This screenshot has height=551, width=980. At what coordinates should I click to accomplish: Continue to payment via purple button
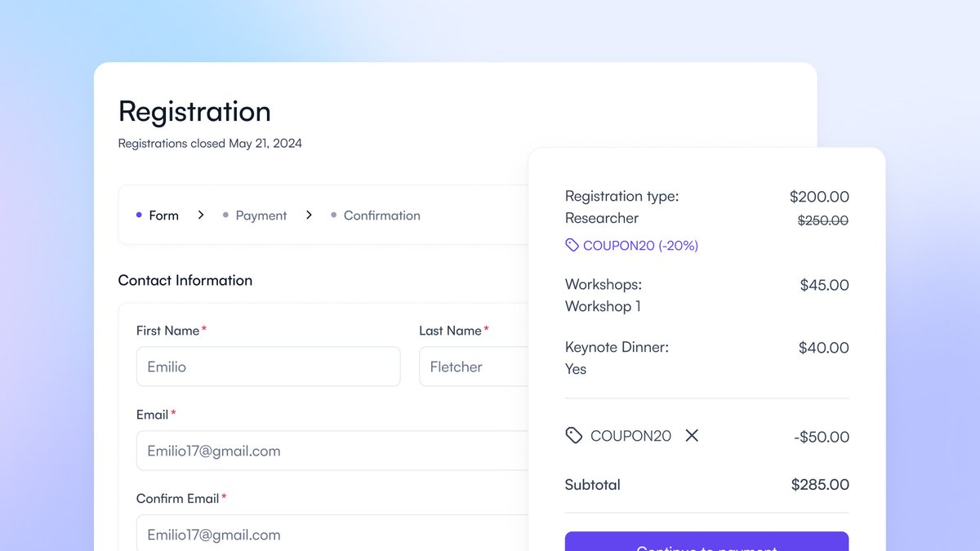coord(707,541)
